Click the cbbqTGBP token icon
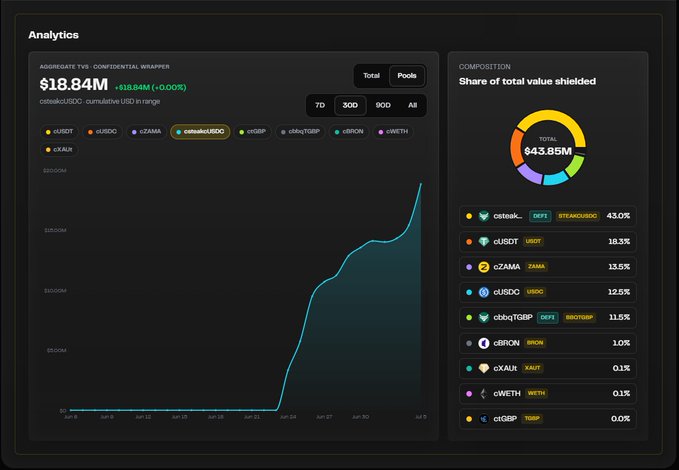This screenshot has width=679, height=470. [x=484, y=318]
